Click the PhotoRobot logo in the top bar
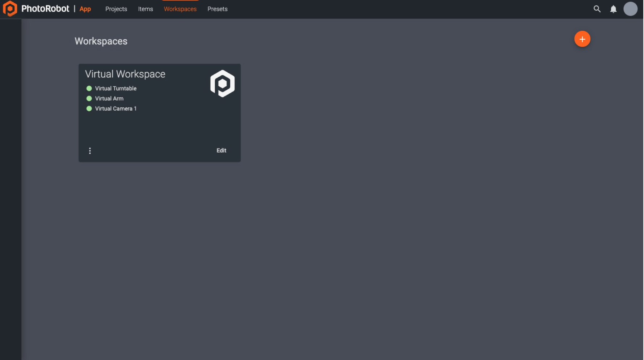The width and height of the screenshot is (644, 360). [10, 9]
